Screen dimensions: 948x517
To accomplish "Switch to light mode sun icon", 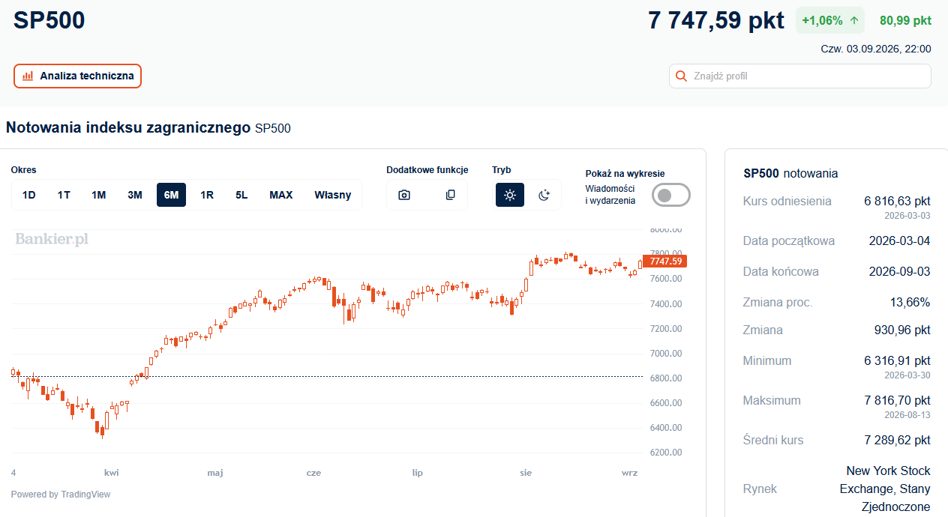I will tap(510, 195).
